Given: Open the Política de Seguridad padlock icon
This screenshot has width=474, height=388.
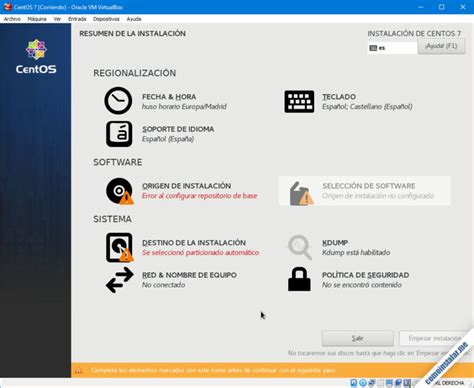Looking at the screenshot, I should pyautogui.click(x=299, y=279).
